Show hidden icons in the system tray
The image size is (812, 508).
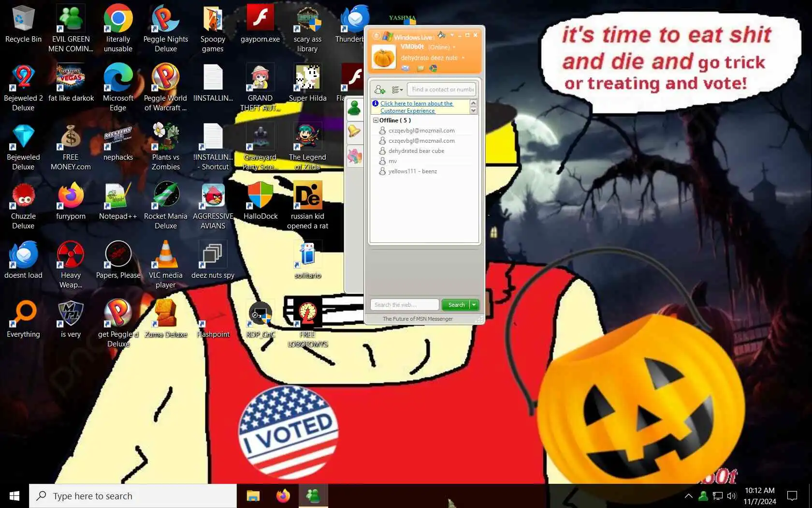(688, 496)
